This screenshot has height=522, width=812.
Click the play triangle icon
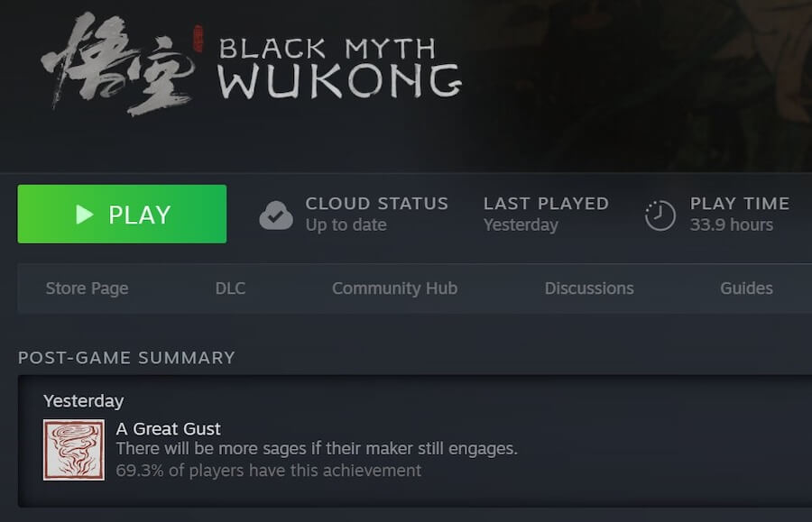pyautogui.click(x=85, y=215)
